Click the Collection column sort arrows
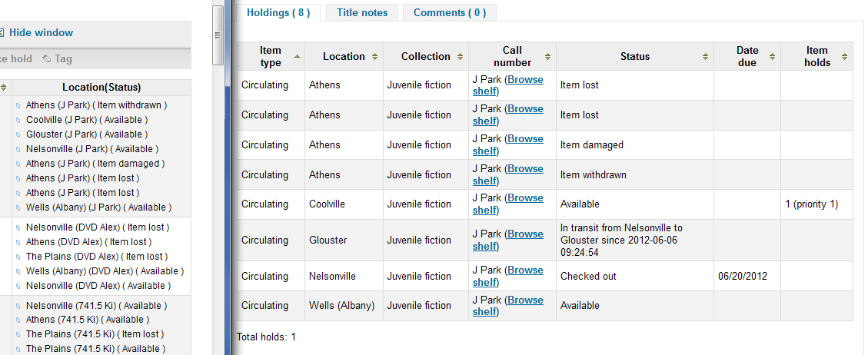Viewport: 868px width, 355px height. coord(460,57)
